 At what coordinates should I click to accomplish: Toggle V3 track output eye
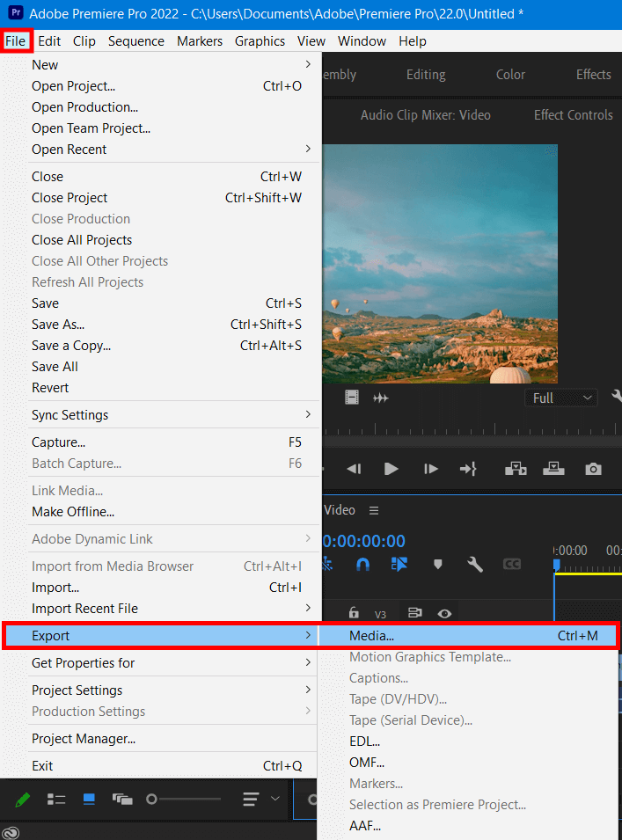tap(444, 613)
